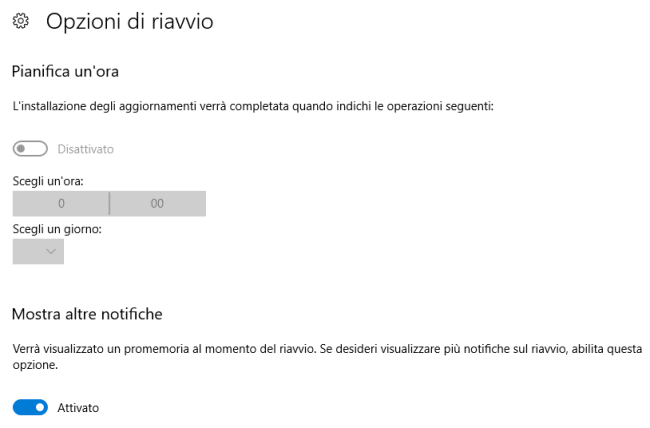Turn off the Attivato notifications switch

(30, 408)
